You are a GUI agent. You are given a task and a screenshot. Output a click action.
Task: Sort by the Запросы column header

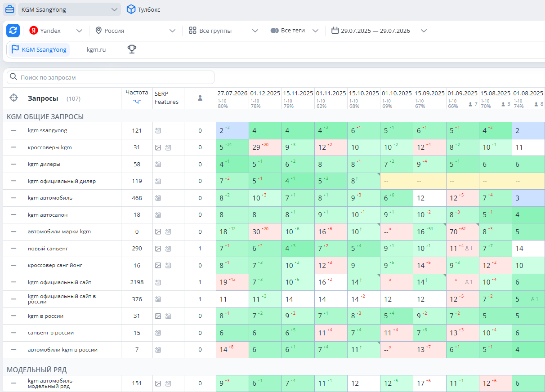coord(43,98)
